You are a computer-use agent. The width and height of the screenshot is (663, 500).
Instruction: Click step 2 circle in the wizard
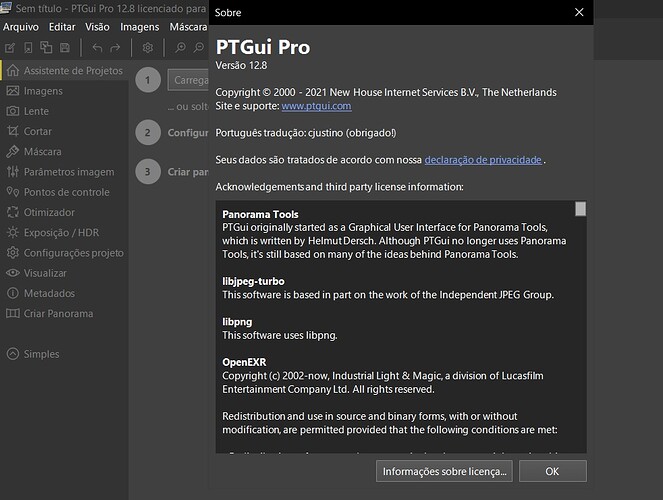(x=148, y=133)
